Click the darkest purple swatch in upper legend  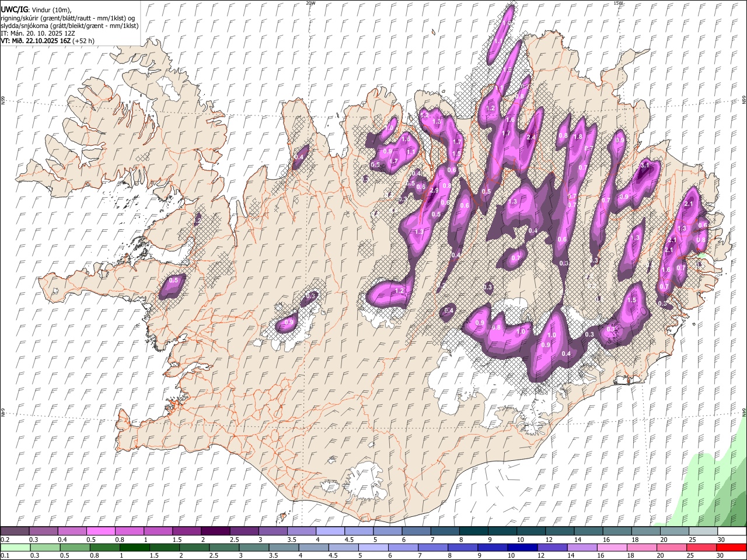pos(216,531)
